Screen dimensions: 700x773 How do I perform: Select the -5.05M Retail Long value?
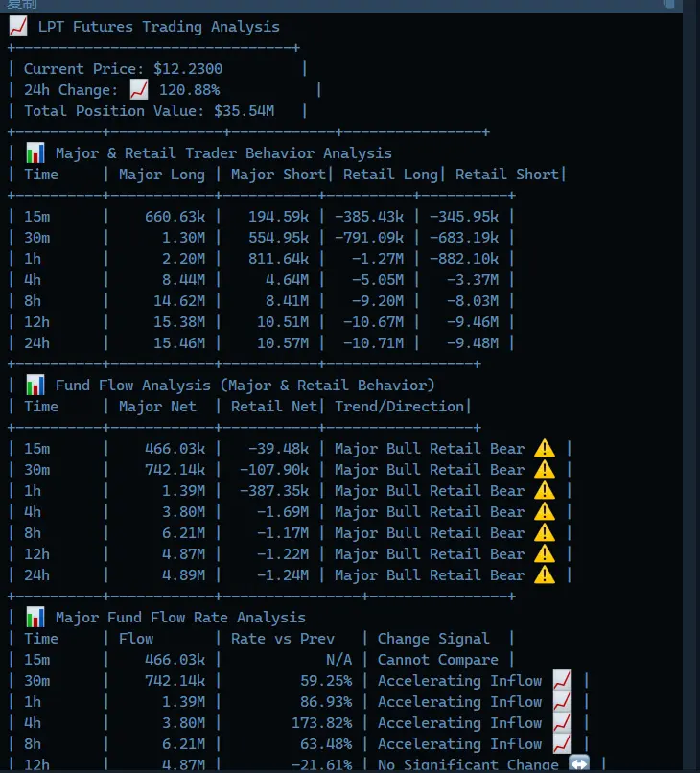(x=378, y=280)
